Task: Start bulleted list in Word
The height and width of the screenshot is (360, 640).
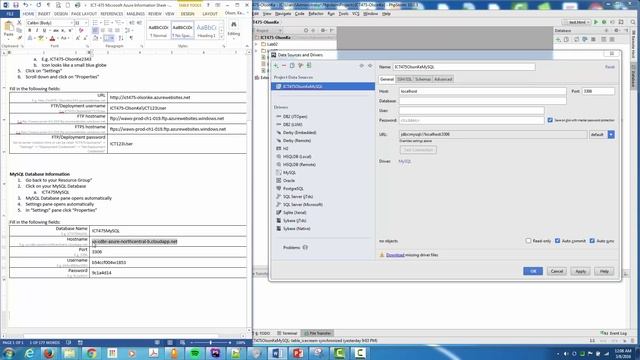Action: tap(95, 23)
